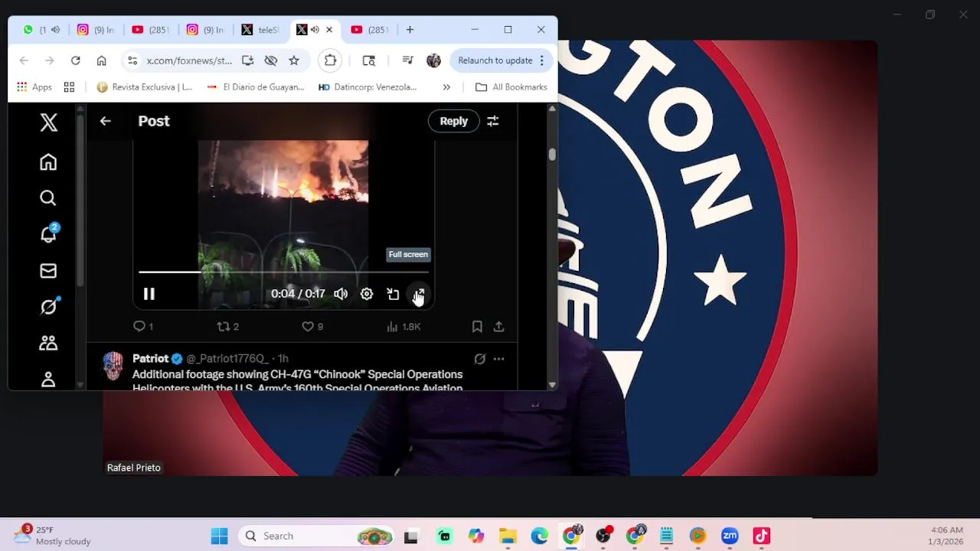Mute the video volume

(x=341, y=294)
